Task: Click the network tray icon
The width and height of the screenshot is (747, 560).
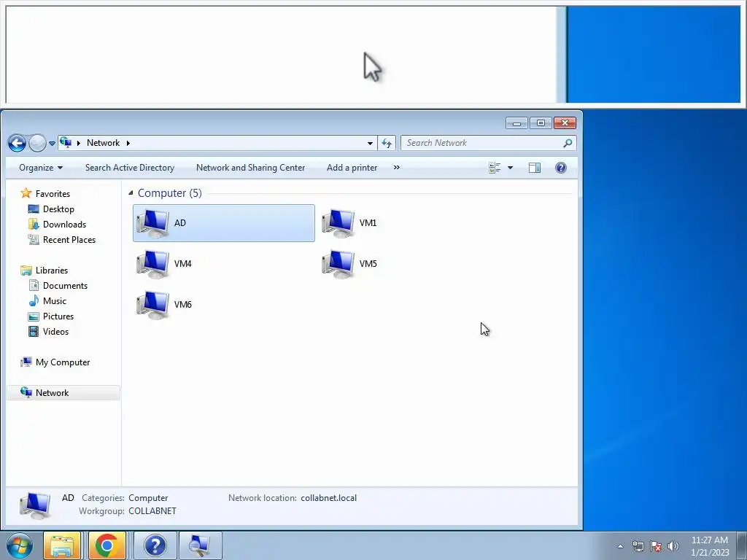Action: (x=638, y=546)
